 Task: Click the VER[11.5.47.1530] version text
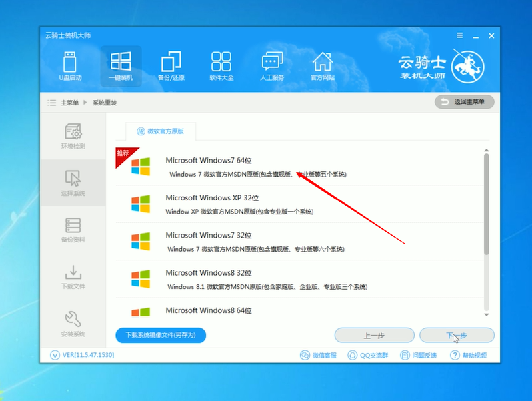tap(88, 355)
